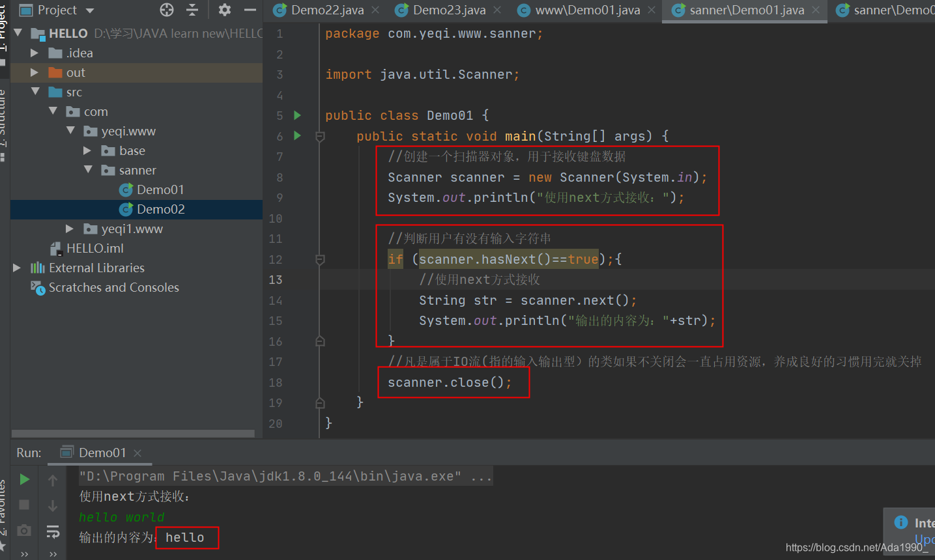Rerun Demo01 with green play button
The height and width of the screenshot is (560, 935).
pyautogui.click(x=24, y=479)
